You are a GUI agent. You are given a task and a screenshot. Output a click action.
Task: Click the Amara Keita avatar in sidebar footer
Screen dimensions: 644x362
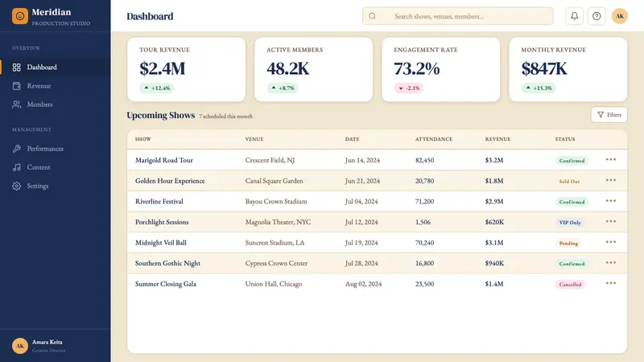coord(19,346)
